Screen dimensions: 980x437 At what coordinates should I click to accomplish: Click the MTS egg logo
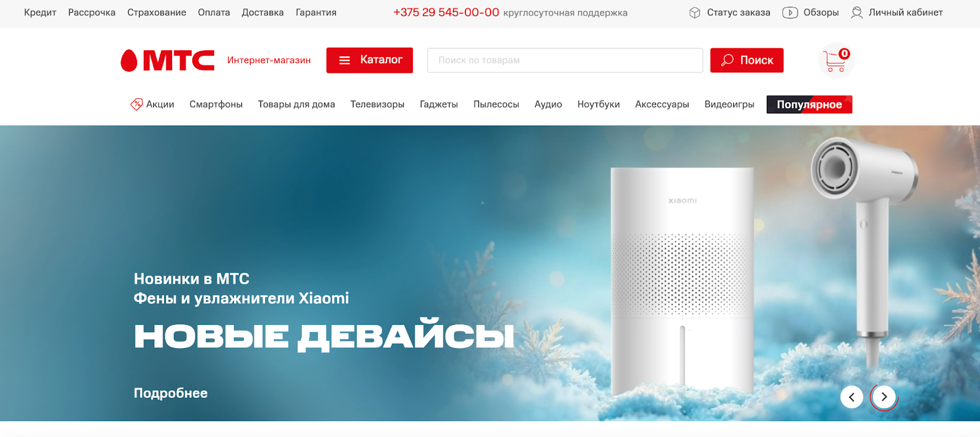129,61
